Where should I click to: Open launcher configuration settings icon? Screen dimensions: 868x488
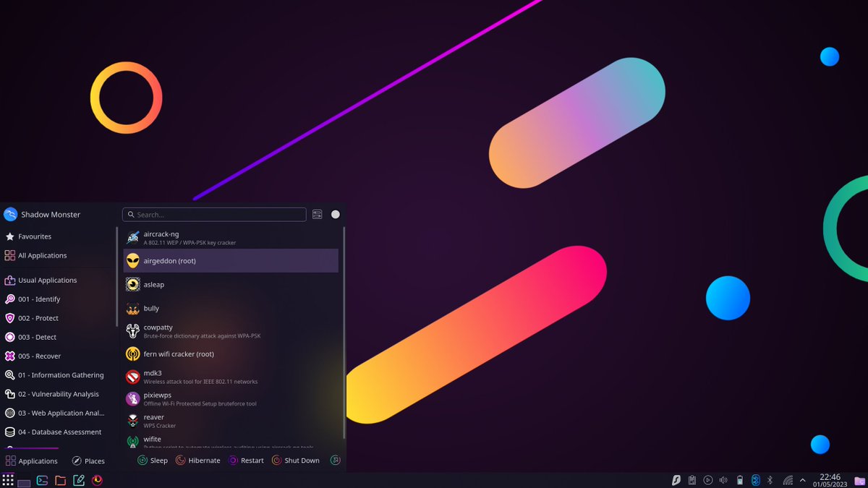tap(318, 215)
